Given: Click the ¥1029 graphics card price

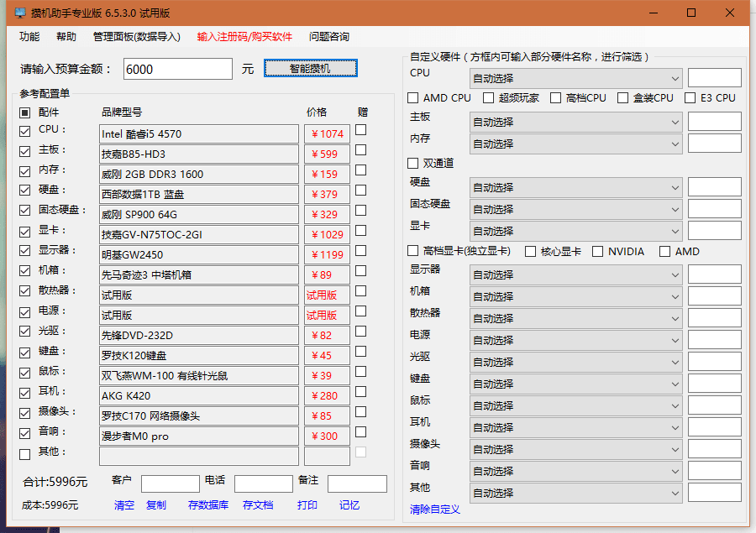Looking at the screenshot, I should click(x=328, y=235).
